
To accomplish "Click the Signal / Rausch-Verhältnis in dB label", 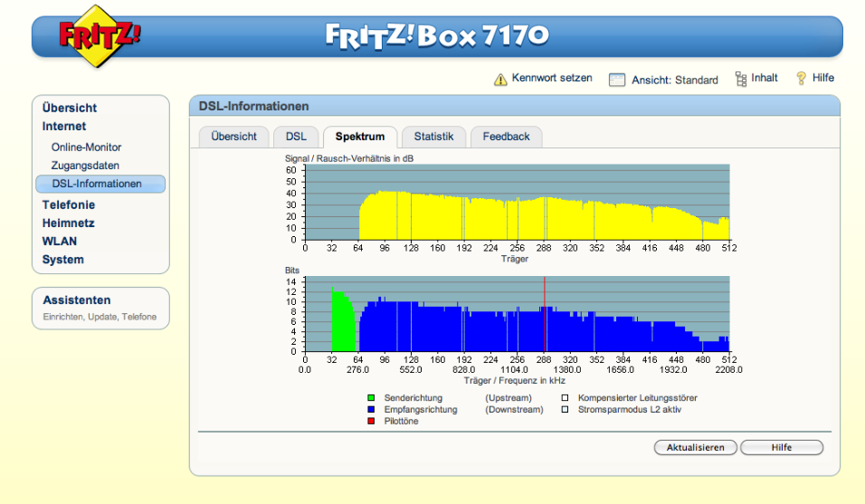I will click(349, 158).
